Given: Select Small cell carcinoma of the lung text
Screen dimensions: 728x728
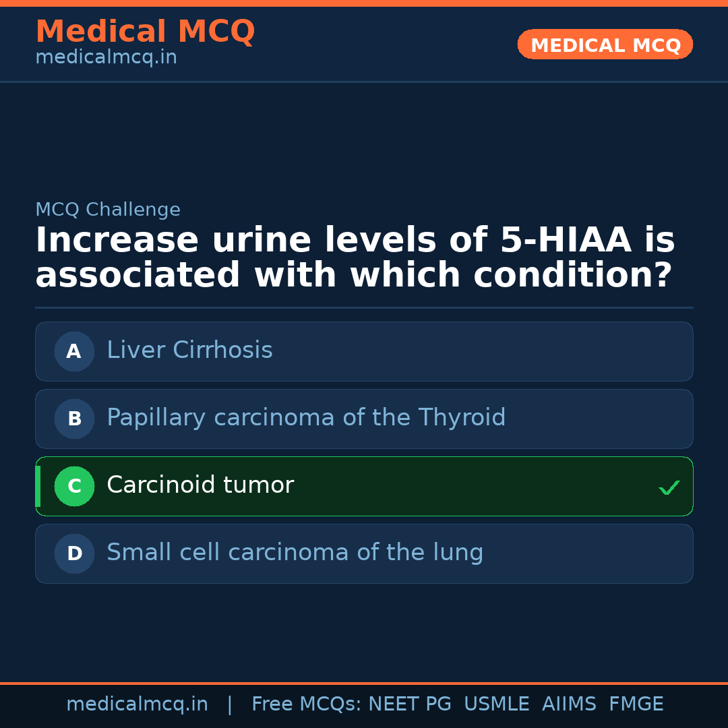Looking at the screenshot, I should [295, 553].
